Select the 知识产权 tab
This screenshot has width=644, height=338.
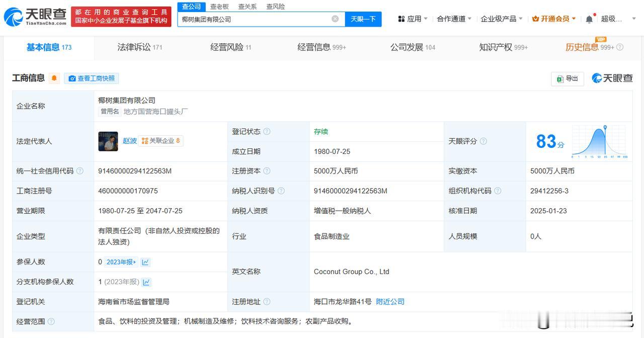[x=503, y=47]
